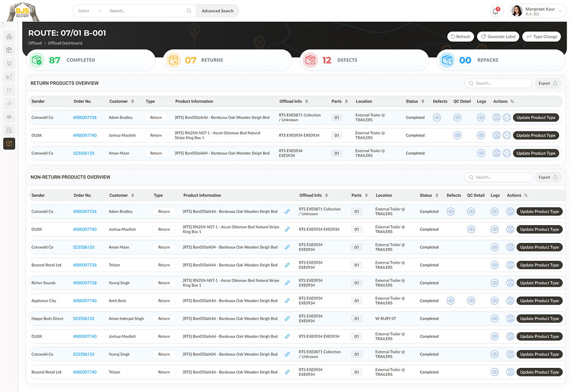Click the scan icon in Adam Bradley's return row
Screen dimensions: 571x392
pyautogui.click(x=506, y=118)
